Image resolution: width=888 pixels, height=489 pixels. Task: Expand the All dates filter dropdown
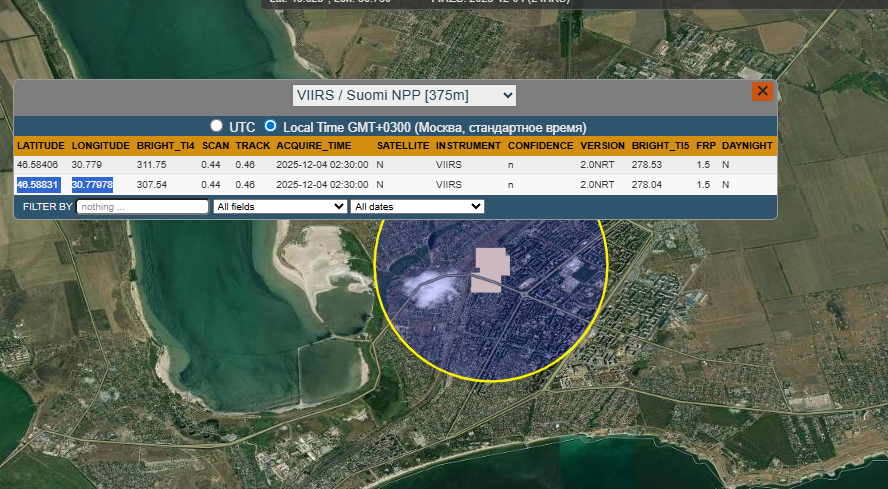(416, 206)
